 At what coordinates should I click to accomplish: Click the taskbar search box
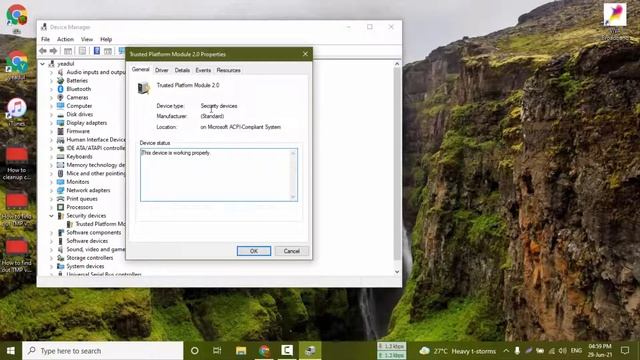(102, 351)
